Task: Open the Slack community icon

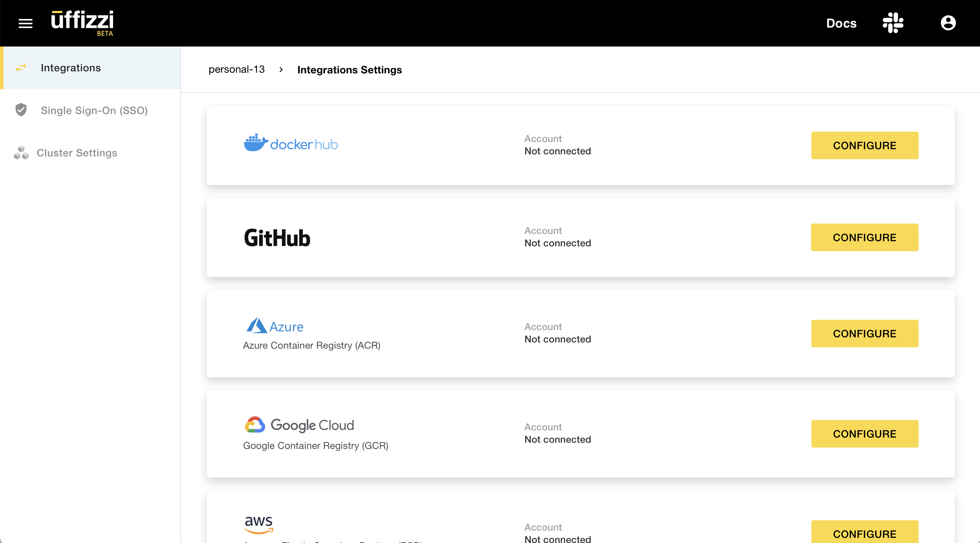Action: pyautogui.click(x=892, y=23)
